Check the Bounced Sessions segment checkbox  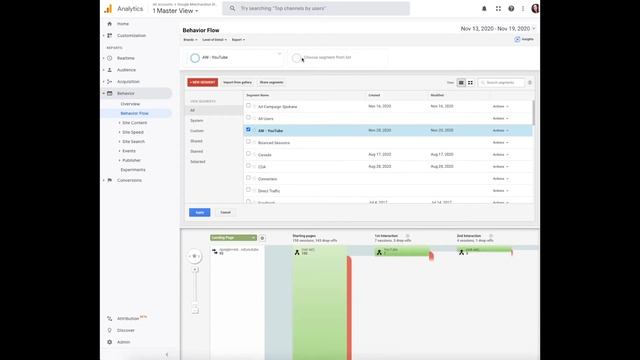(248, 142)
